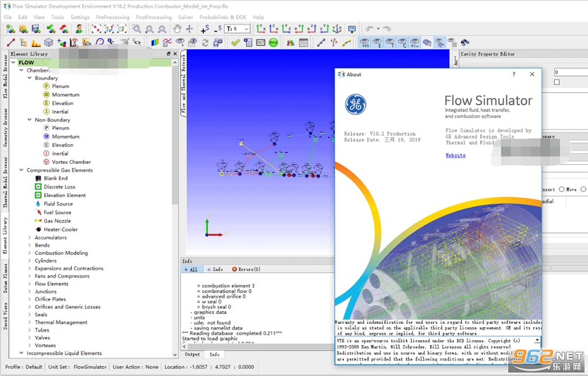This screenshot has height=376, width=588.
Task: Click the calculator icon next to checkmark
Action: coord(248,43)
